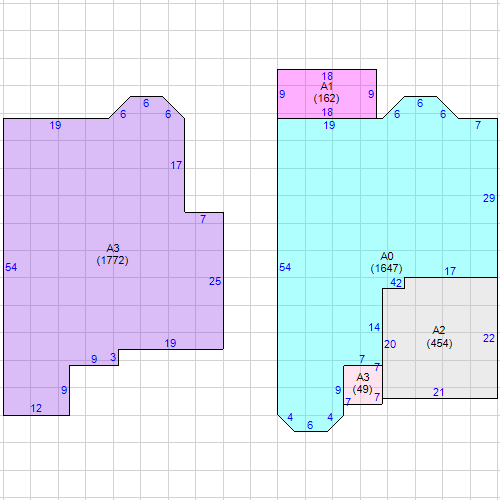Click left "4" at cyan shape bottom
The image size is (500, 500).
click(x=290, y=417)
